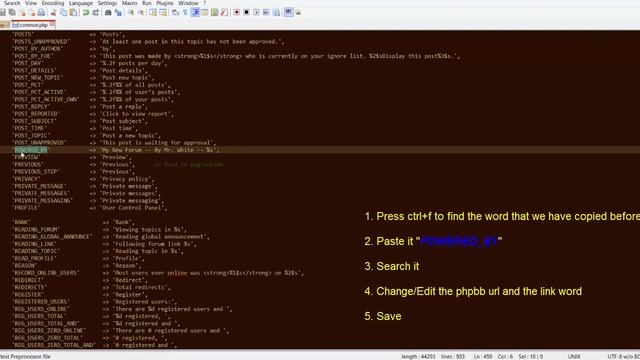Click the 'REG_USERS_ZERO_ONLINE' key
The image size is (640, 360).
[x=49, y=330]
